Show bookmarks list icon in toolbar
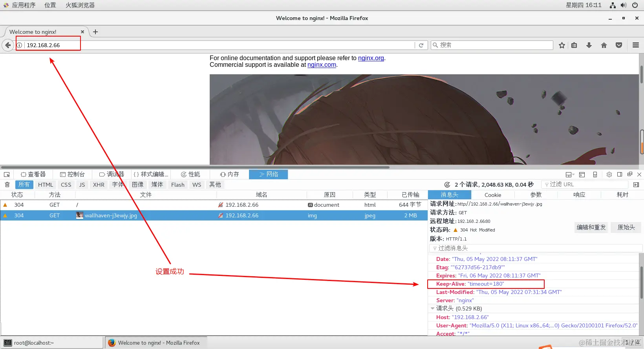The width and height of the screenshot is (644, 349). tap(574, 45)
